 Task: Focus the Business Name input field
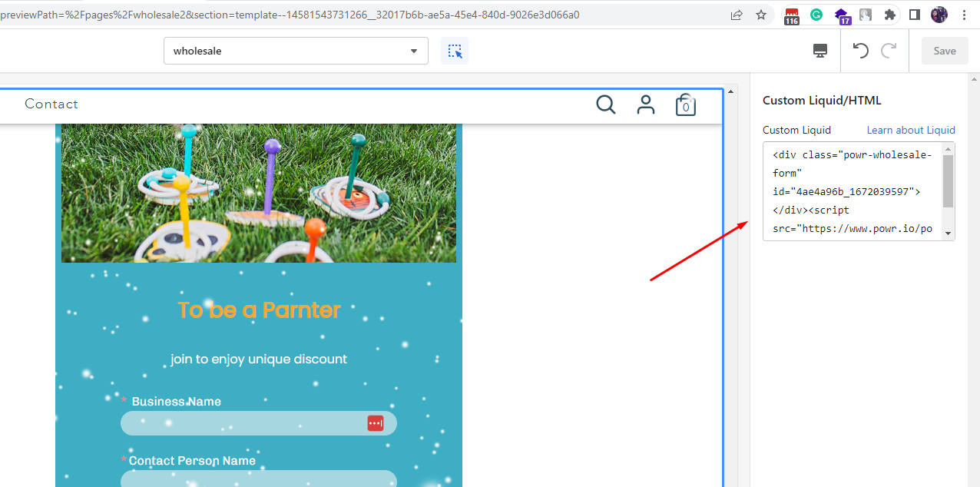(x=259, y=423)
